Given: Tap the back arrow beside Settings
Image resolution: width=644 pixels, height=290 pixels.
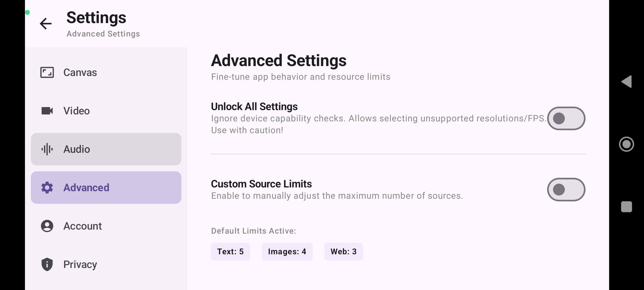Looking at the screenshot, I should [x=46, y=24].
